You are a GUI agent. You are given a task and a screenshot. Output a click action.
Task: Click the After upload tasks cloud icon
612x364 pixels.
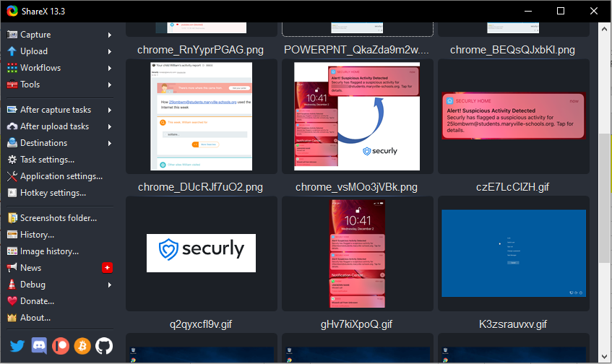12,126
